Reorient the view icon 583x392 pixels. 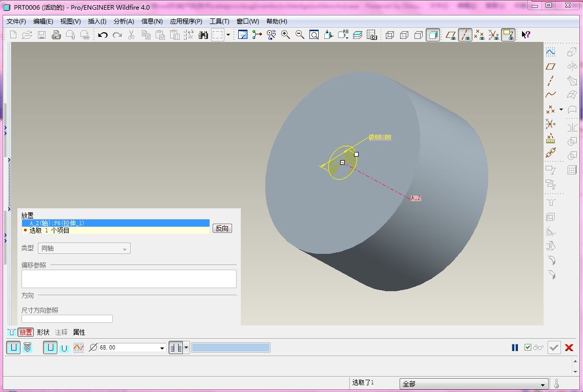(328, 35)
